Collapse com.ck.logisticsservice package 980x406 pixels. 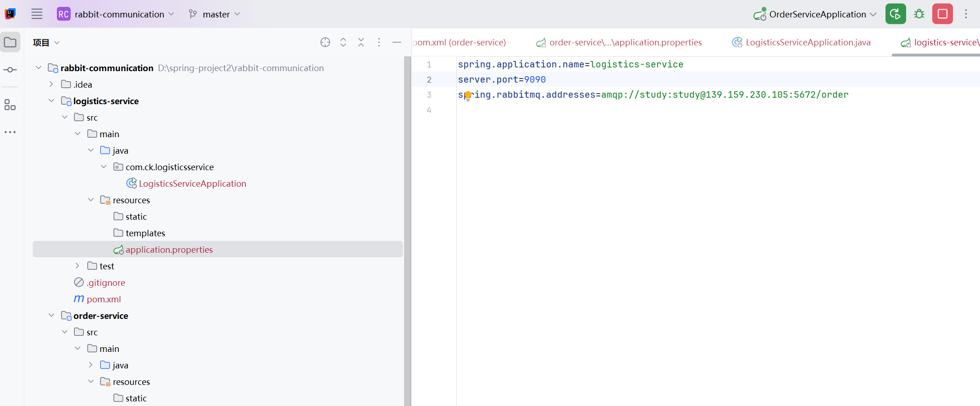click(104, 167)
